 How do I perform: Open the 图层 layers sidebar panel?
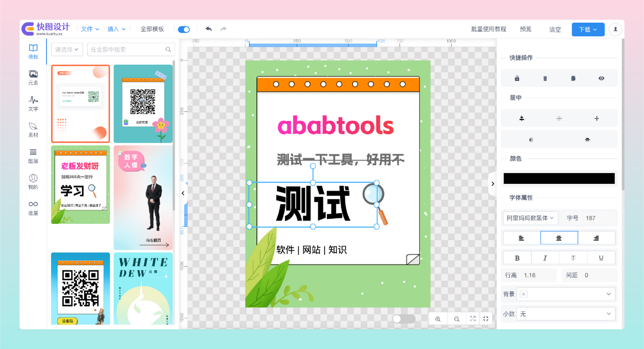coord(33,156)
